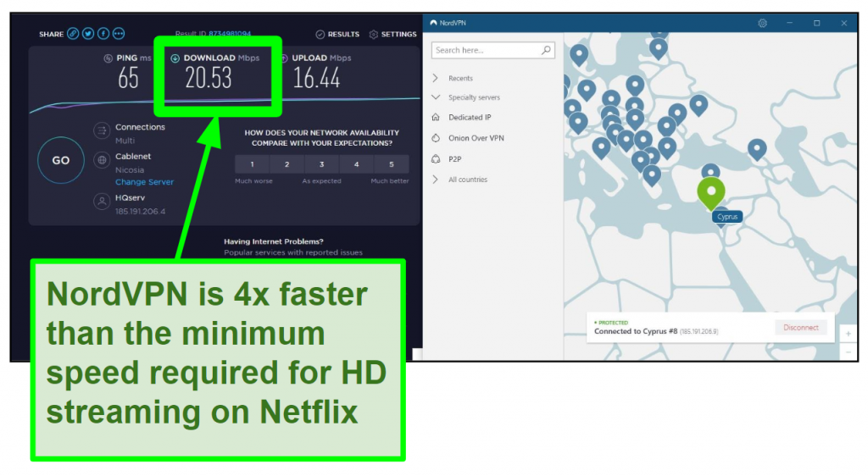Click the share link icon in Speedtest

coord(73,34)
